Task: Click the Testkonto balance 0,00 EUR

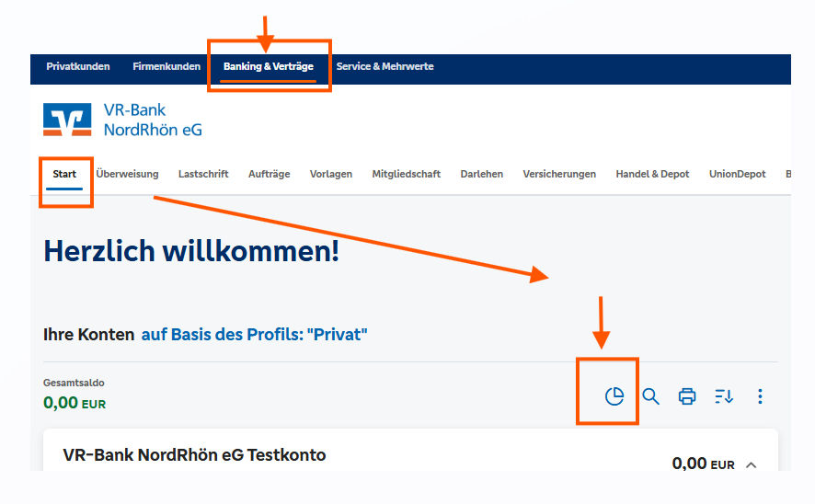Action: pyautogui.click(x=704, y=464)
